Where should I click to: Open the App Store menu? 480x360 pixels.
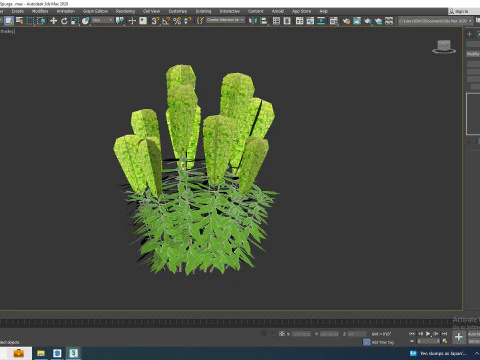click(x=301, y=11)
